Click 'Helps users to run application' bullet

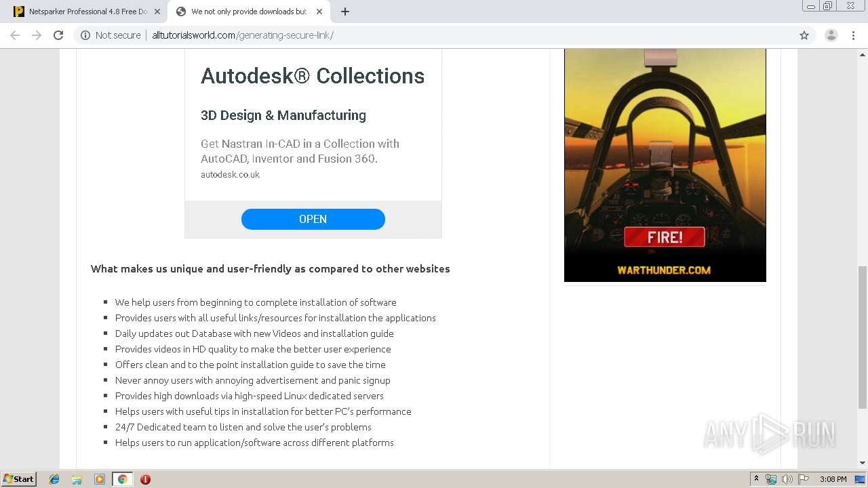click(x=254, y=443)
